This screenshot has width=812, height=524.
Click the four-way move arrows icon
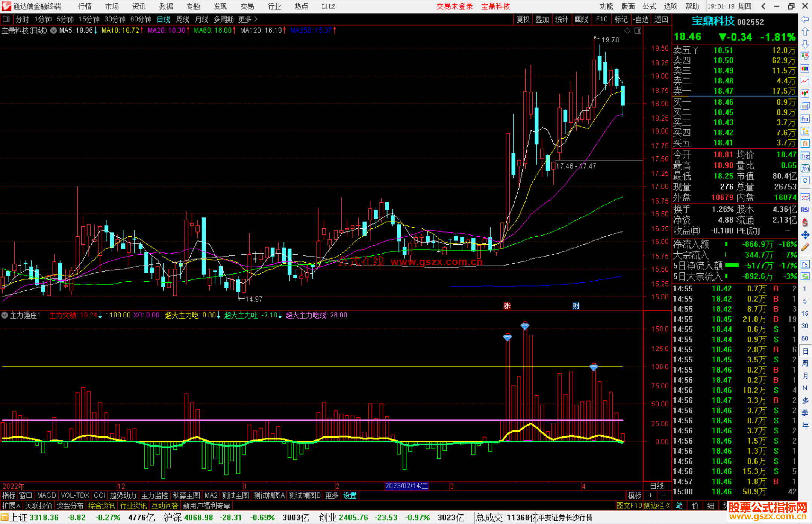tap(805, 235)
